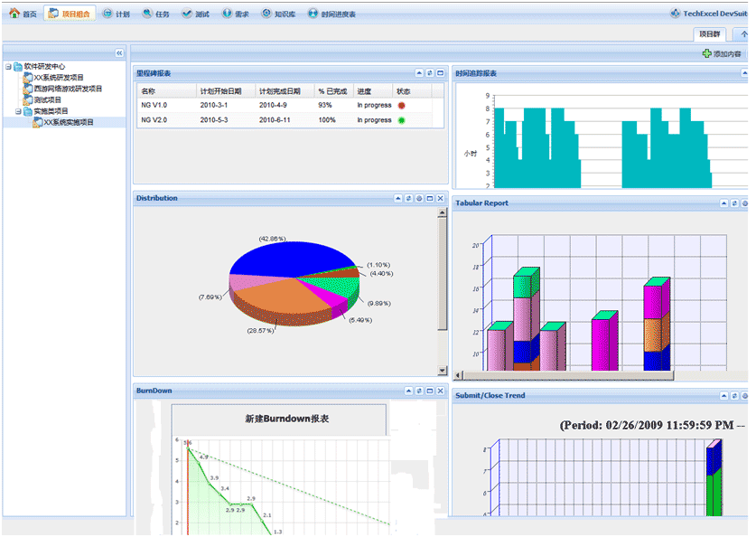Collapse the left project tree sidebar
The width and height of the screenshot is (756, 537).
point(119,53)
